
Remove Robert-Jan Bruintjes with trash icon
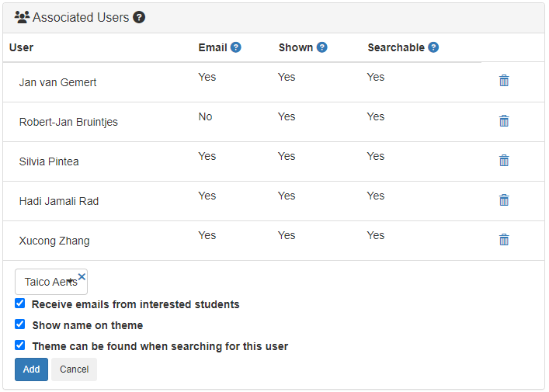point(504,120)
